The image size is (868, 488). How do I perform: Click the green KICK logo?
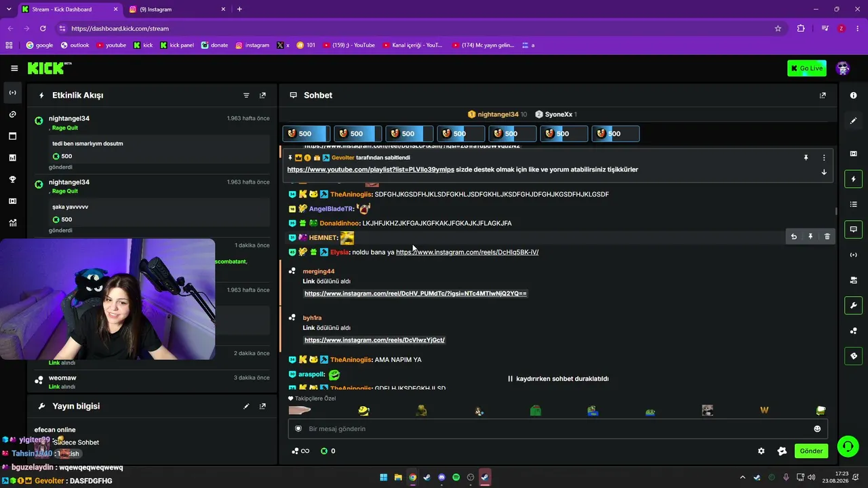(x=49, y=68)
